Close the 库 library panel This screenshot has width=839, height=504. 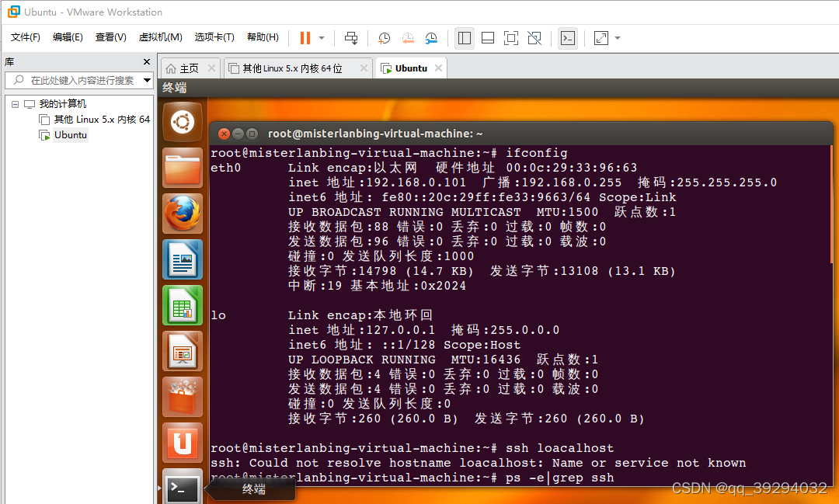[147, 62]
